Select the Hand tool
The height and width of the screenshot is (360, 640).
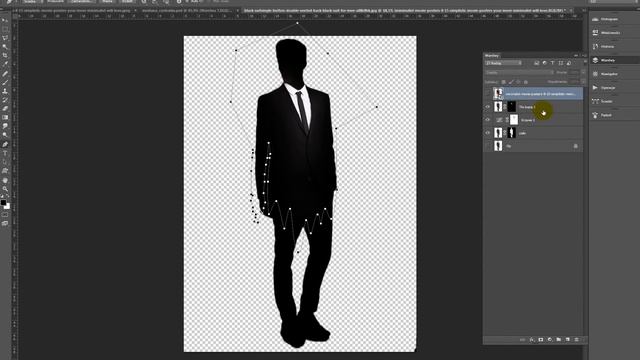pos(5,180)
